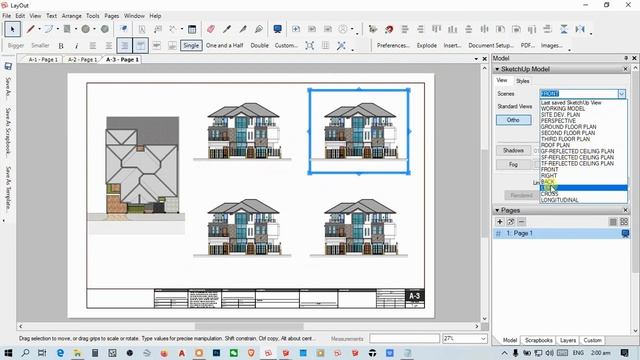Select the Rectangle shape tool
This screenshot has height=360, width=640.
tap(67, 29)
